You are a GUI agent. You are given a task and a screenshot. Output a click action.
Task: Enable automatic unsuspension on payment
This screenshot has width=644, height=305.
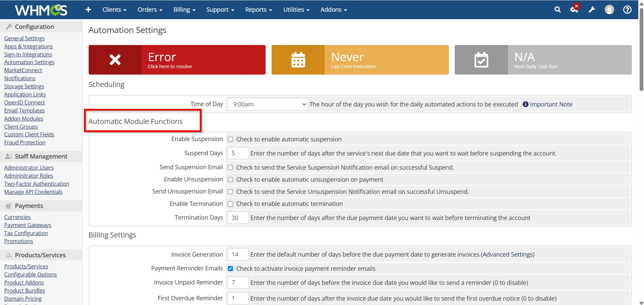pos(230,180)
